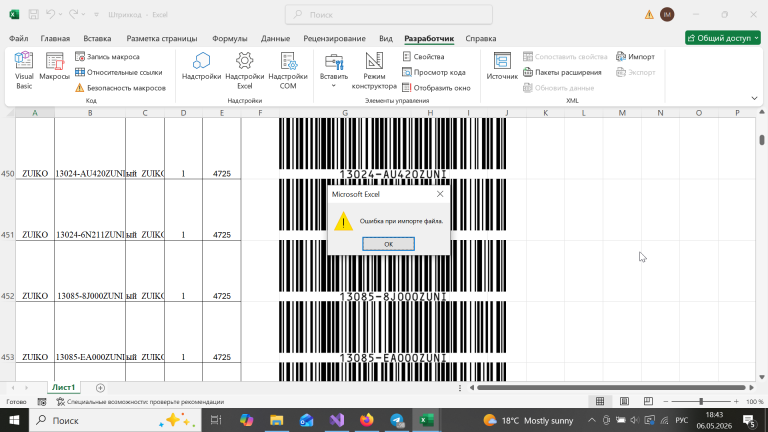Viewport: 768px width, 432px height.
Task: Switch to the Insert (Вставка) tab
Action: [x=97, y=38]
